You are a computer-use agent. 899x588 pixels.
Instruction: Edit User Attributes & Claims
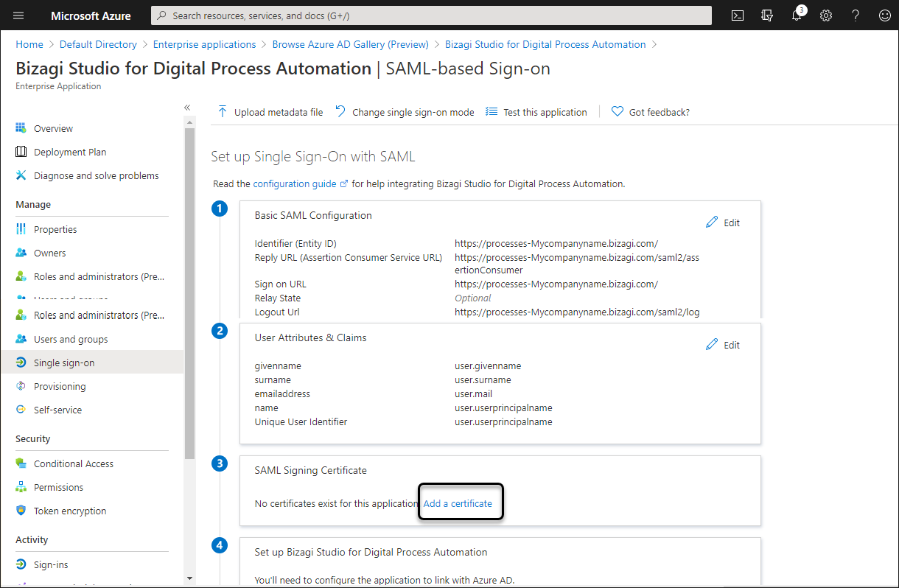(723, 345)
